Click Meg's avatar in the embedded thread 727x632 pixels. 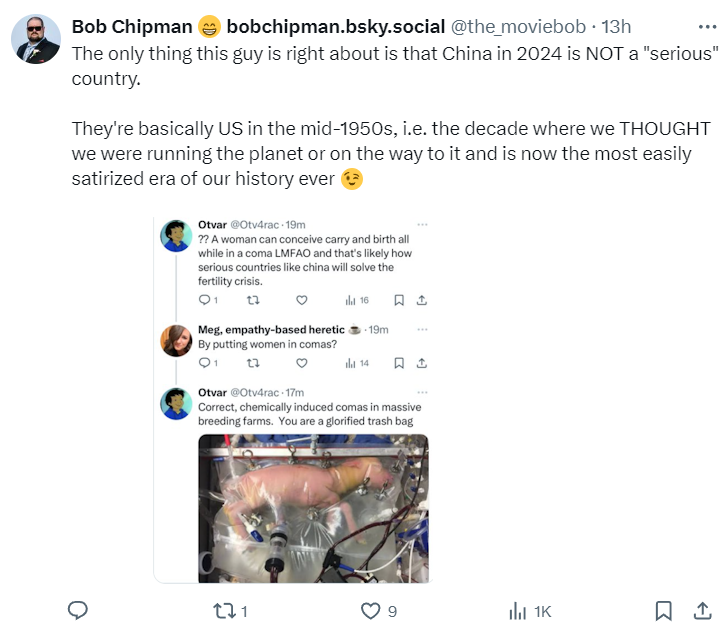pos(176,340)
